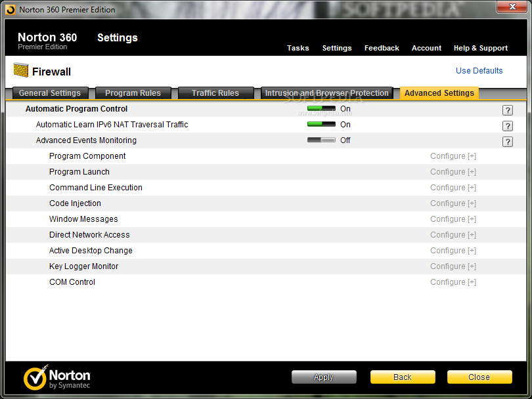Open the Account menu

tap(426, 48)
